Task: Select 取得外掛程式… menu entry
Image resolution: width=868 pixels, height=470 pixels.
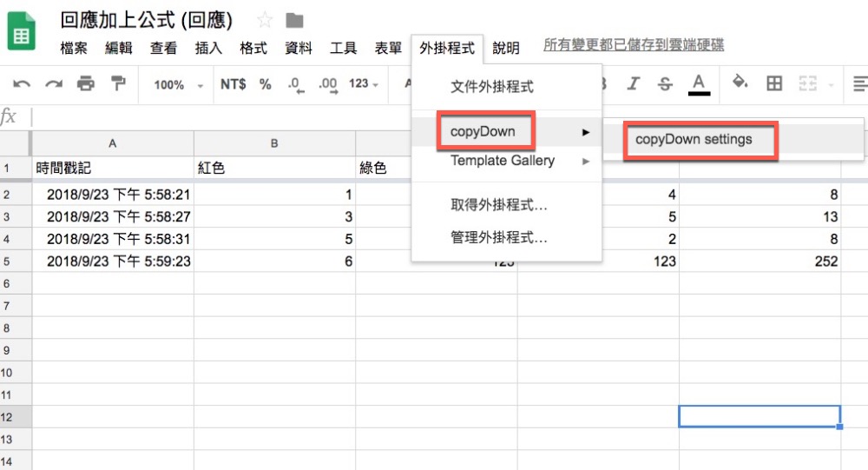Action: [507, 205]
